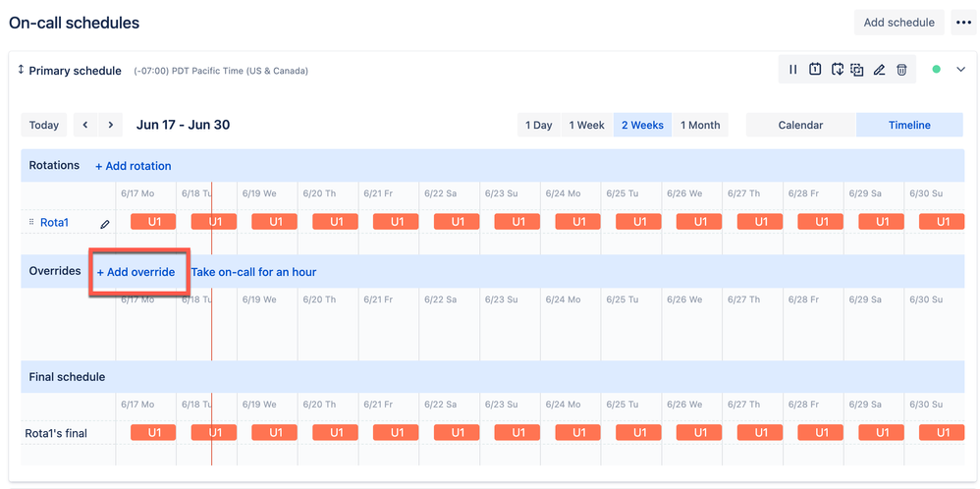The width and height of the screenshot is (980, 489).
Task: Click the Add schedule button
Action: (x=899, y=23)
